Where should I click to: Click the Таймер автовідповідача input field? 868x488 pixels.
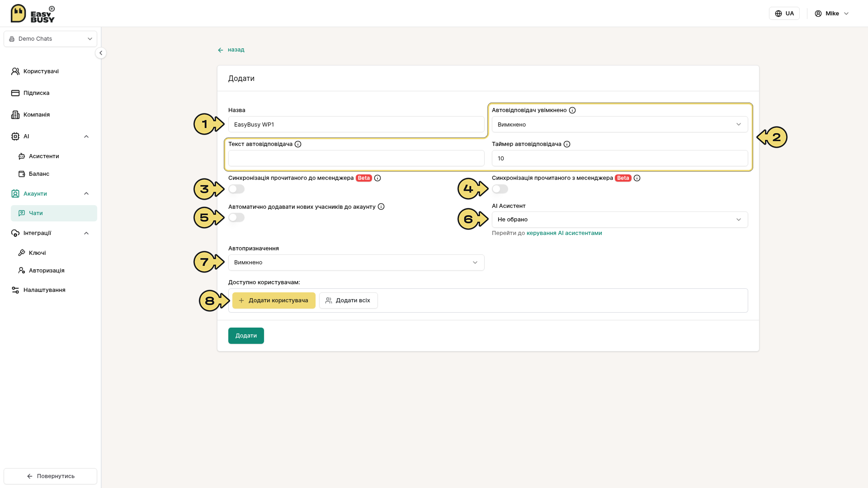[620, 158]
